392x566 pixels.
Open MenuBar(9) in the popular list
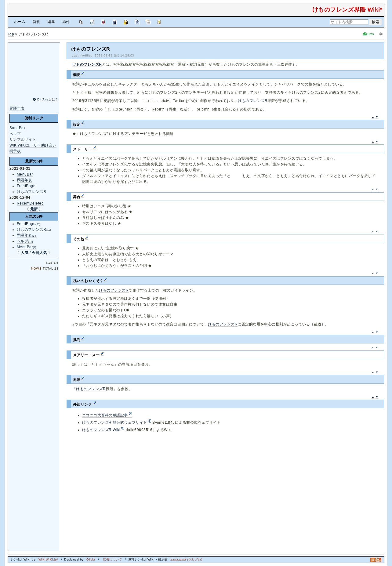point(27,247)
